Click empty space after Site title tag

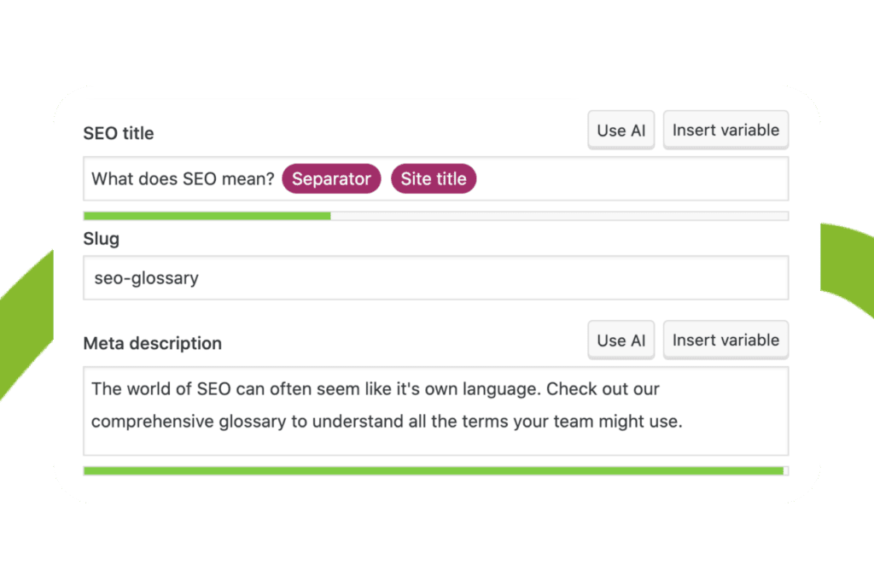[631, 179]
